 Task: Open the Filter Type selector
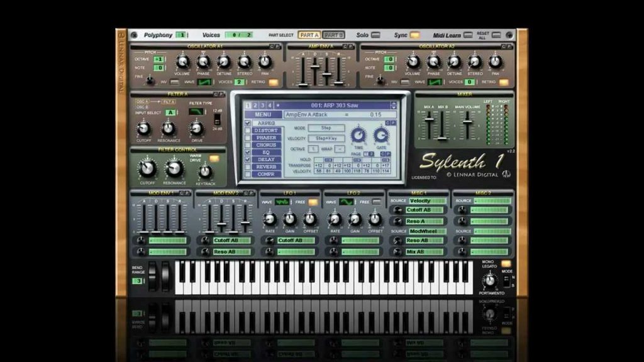196,112
